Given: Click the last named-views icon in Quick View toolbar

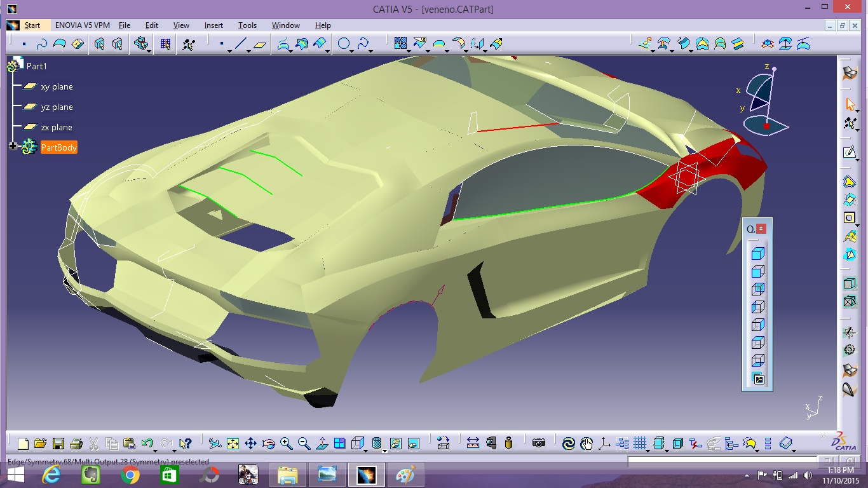Looking at the screenshot, I should click(x=757, y=379).
